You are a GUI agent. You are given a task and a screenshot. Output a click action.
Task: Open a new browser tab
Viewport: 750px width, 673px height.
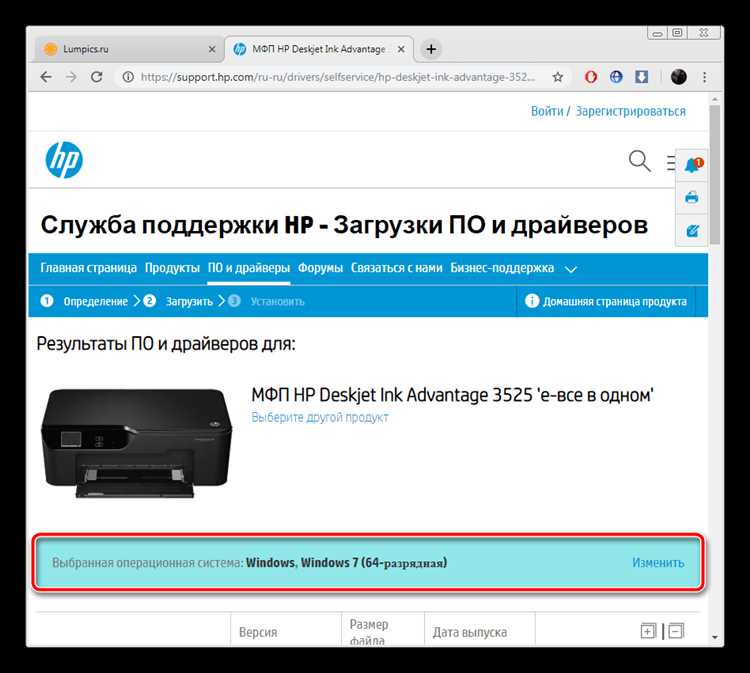coord(431,49)
